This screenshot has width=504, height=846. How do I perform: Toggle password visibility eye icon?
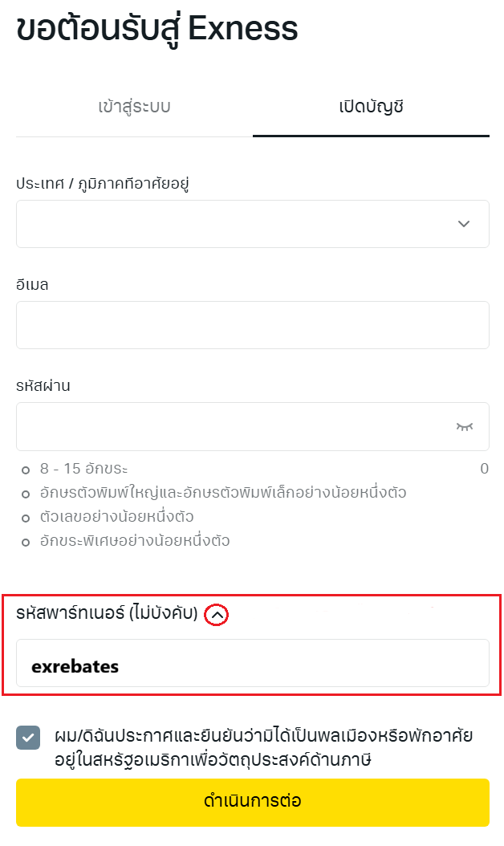(465, 426)
